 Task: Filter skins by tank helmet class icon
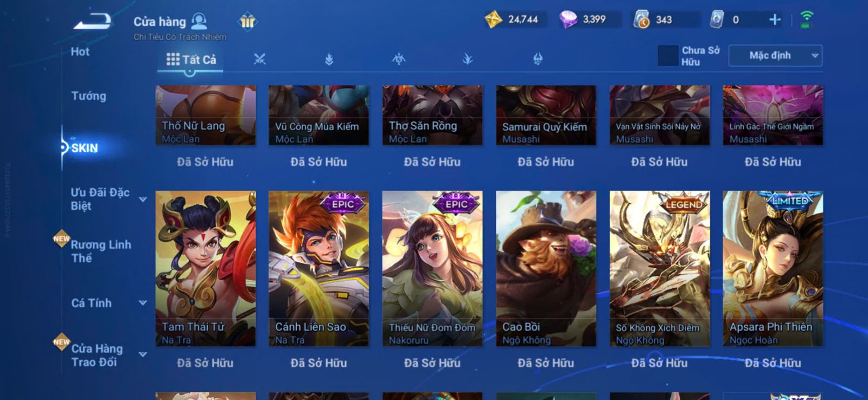tap(538, 59)
